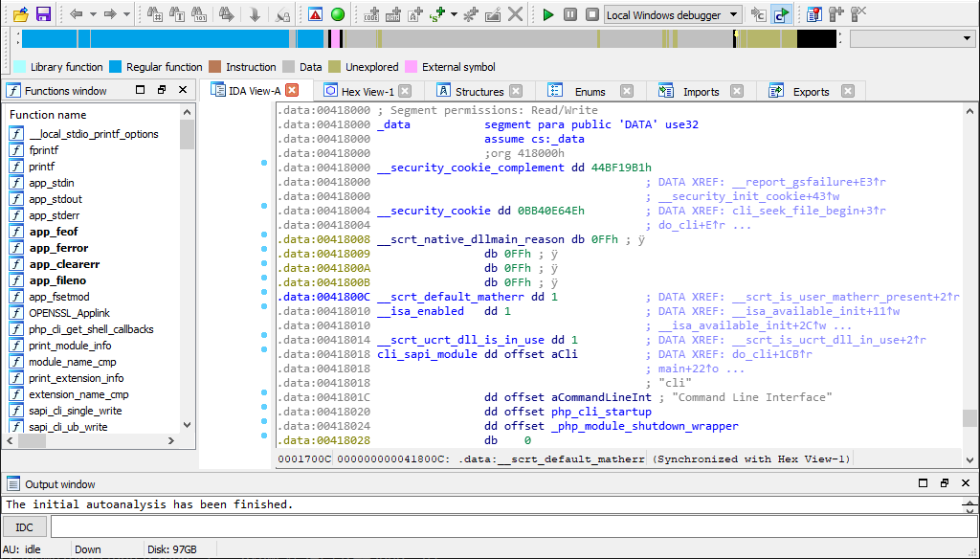Click the red warning triangle toolbar icon
Screen dimensions: 980x559
pos(315,14)
